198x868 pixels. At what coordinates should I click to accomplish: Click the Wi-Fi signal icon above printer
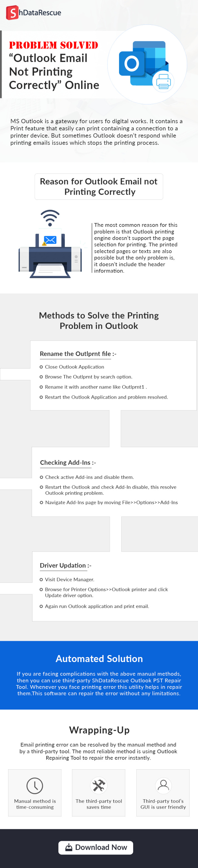coord(50,218)
